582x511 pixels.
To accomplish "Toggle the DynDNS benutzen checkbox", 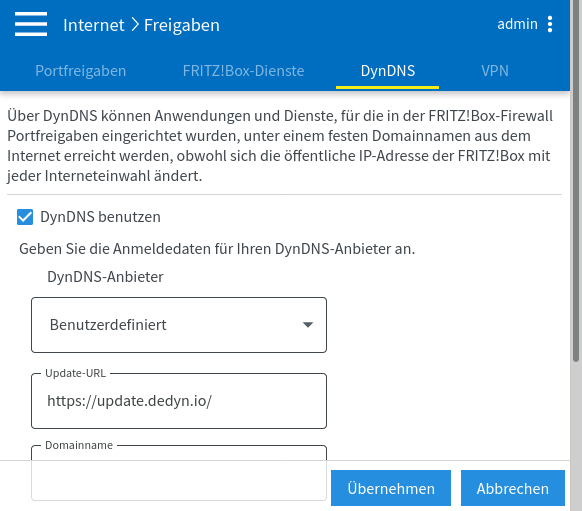I will click(25, 217).
